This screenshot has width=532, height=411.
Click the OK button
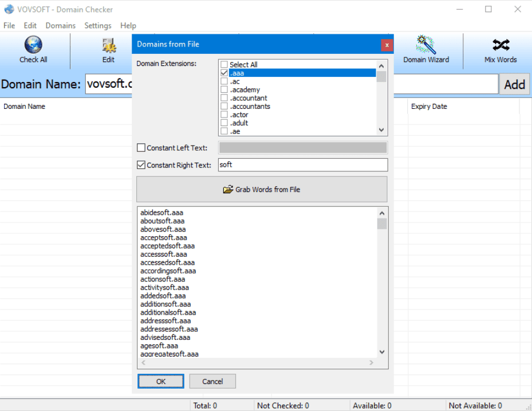tap(161, 381)
